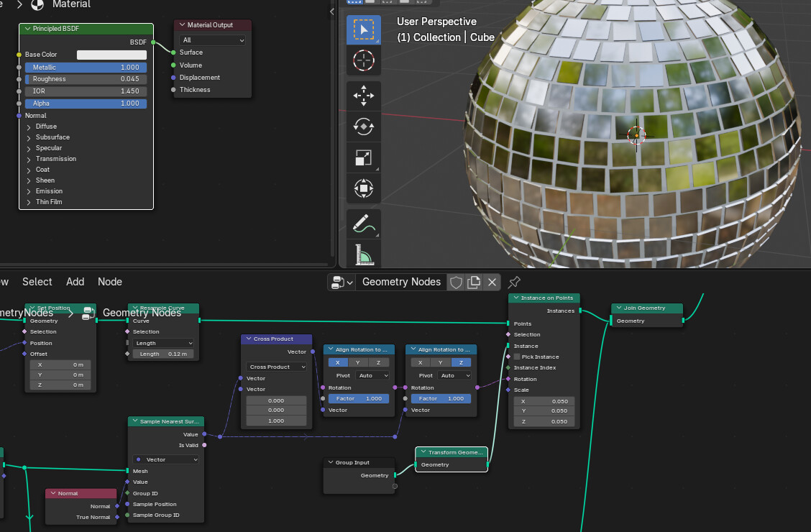Collapse the Principled BSDF node
The width and height of the screenshot is (811, 532).
point(27,29)
